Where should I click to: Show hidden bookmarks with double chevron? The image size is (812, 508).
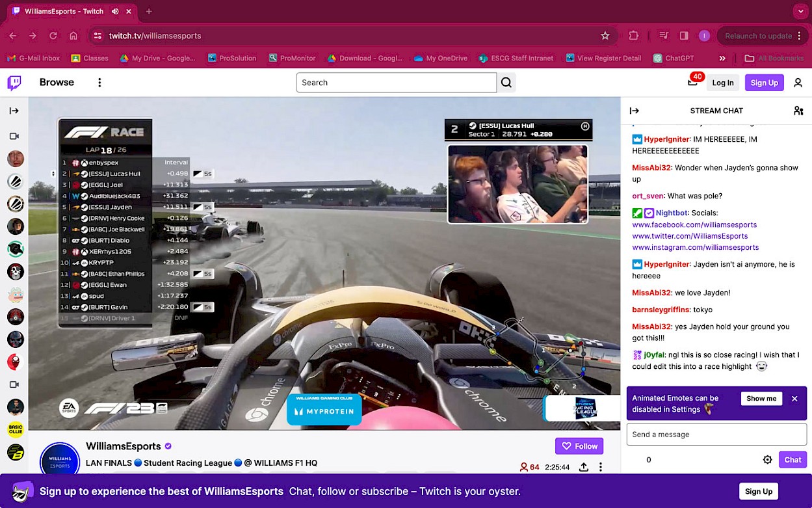point(722,58)
